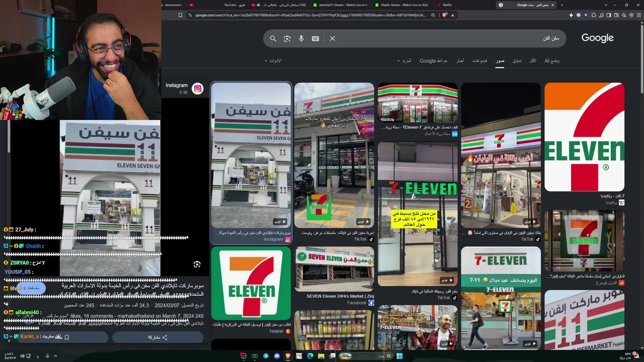644x362 pixels.
Task: Start voice search with the microphone icon
Action: tap(301, 39)
